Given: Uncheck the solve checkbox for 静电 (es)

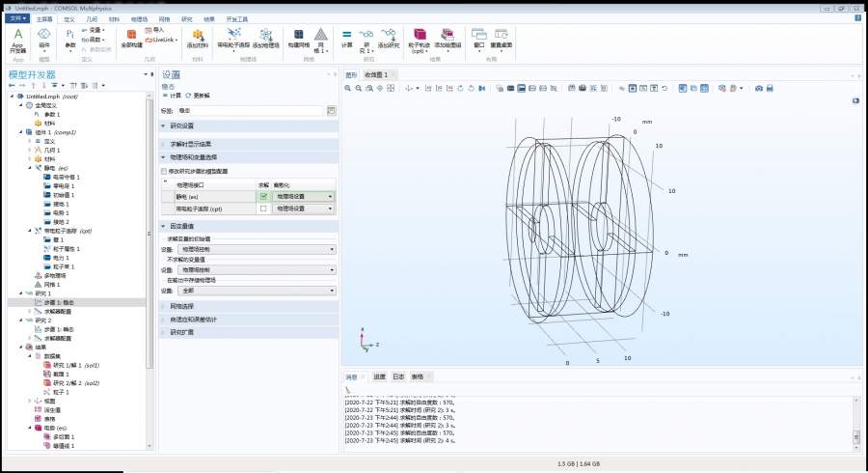Looking at the screenshot, I should coord(263,196).
